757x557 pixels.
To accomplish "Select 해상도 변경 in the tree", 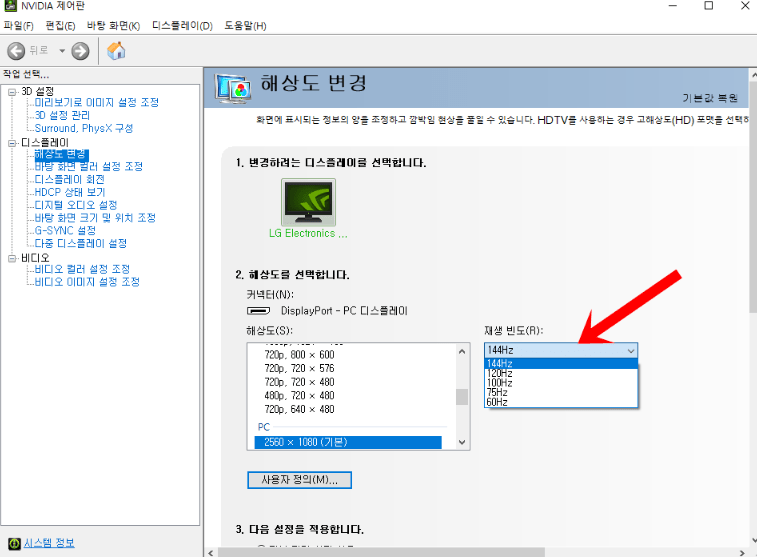I will pos(61,154).
